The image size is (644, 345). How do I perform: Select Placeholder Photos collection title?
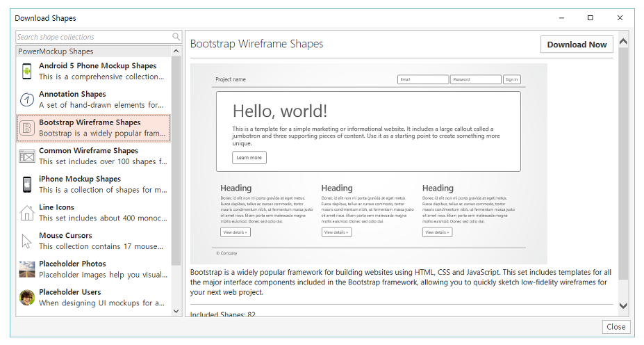pyautogui.click(x=72, y=264)
